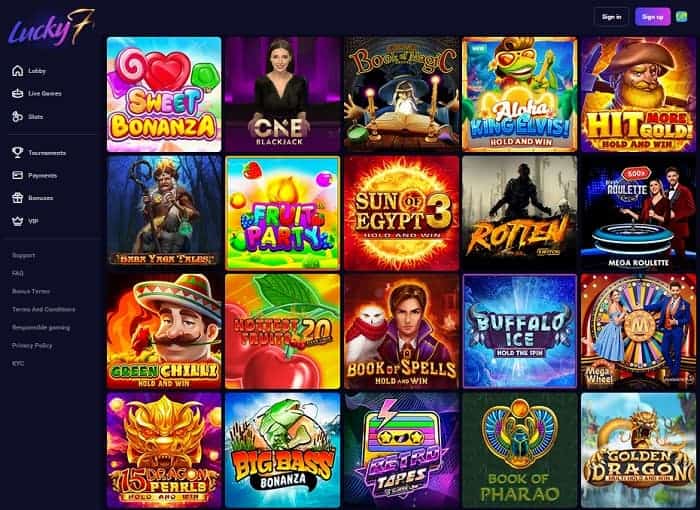Click the Sign in button
Screen dimensions: 700x510
click(x=611, y=17)
